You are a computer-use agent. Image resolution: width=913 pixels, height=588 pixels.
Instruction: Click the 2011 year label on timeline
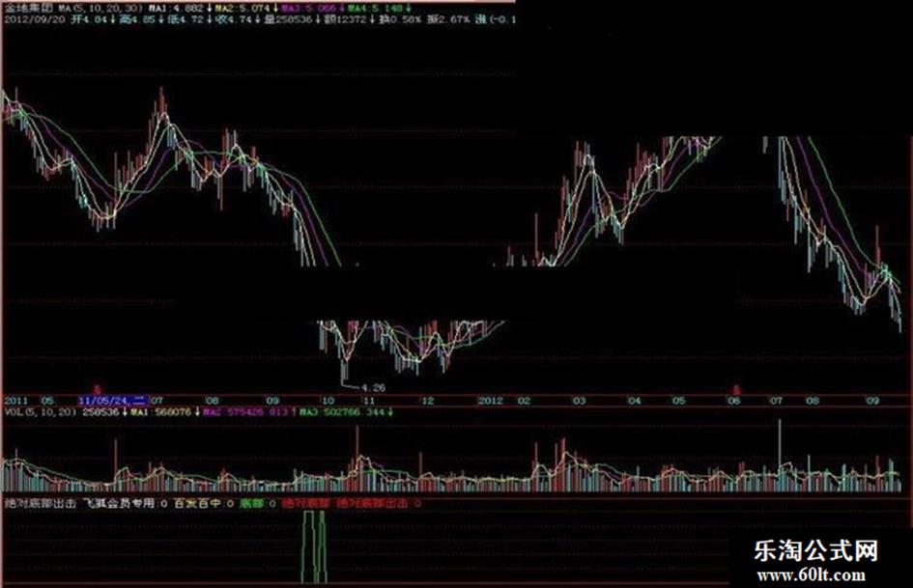tap(16, 401)
